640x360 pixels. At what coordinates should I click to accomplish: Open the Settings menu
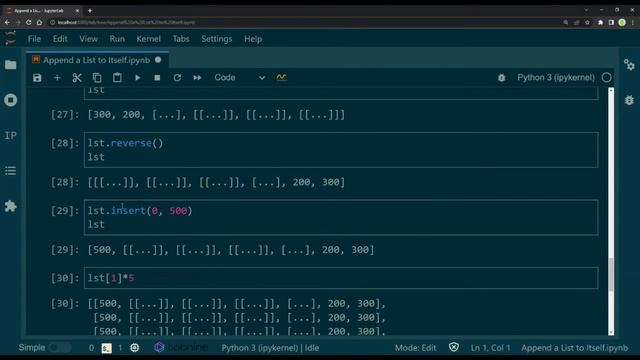216,39
